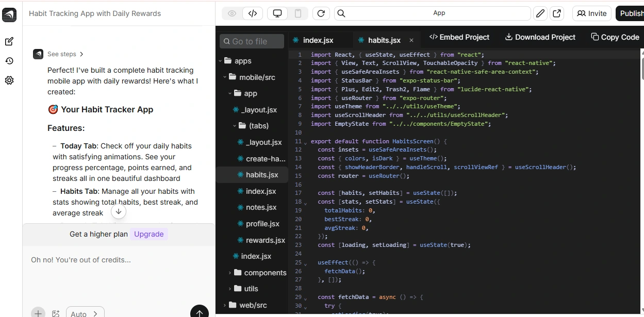Refresh the app preview
This screenshot has width=644, height=317.
point(321,13)
